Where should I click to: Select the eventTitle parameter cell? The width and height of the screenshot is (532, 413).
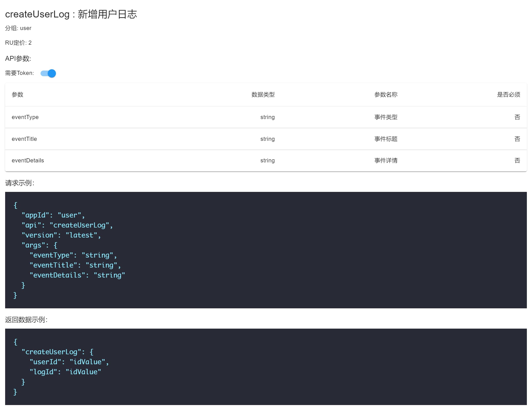click(24, 139)
